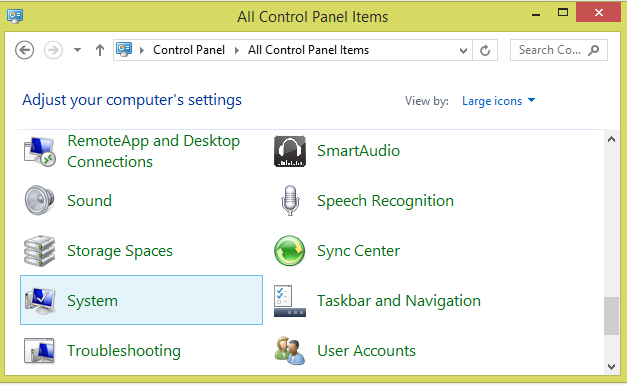Click the vertical scrollbar down arrow
The width and height of the screenshot is (627, 386).
tap(611, 366)
